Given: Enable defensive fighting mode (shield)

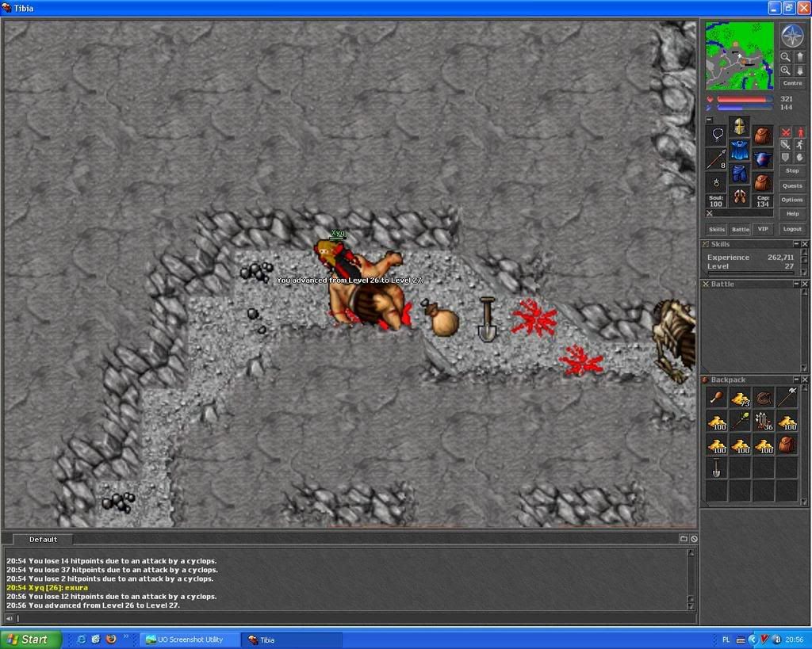Looking at the screenshot, I should (786, 158).
